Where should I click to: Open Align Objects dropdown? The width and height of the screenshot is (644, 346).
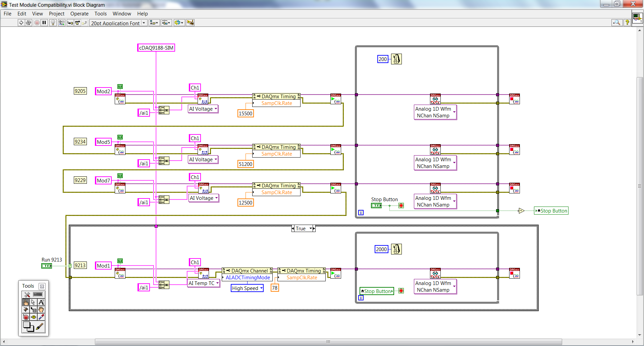[x=154, y=22]
